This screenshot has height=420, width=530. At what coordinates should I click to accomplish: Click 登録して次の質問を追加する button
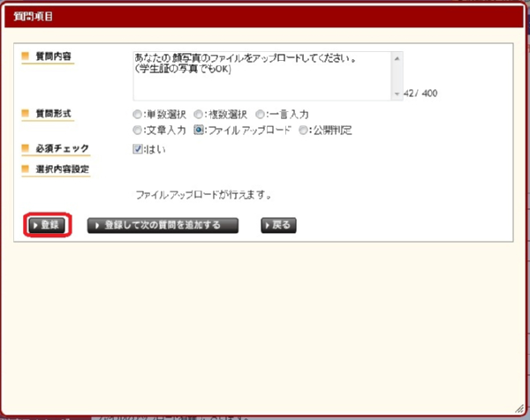[163, 225]
